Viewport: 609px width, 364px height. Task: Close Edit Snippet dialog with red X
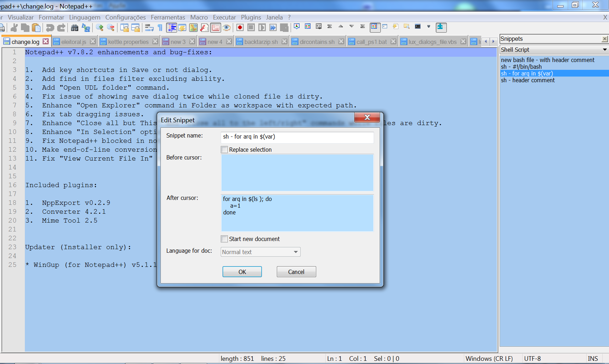tap(367, 117)
